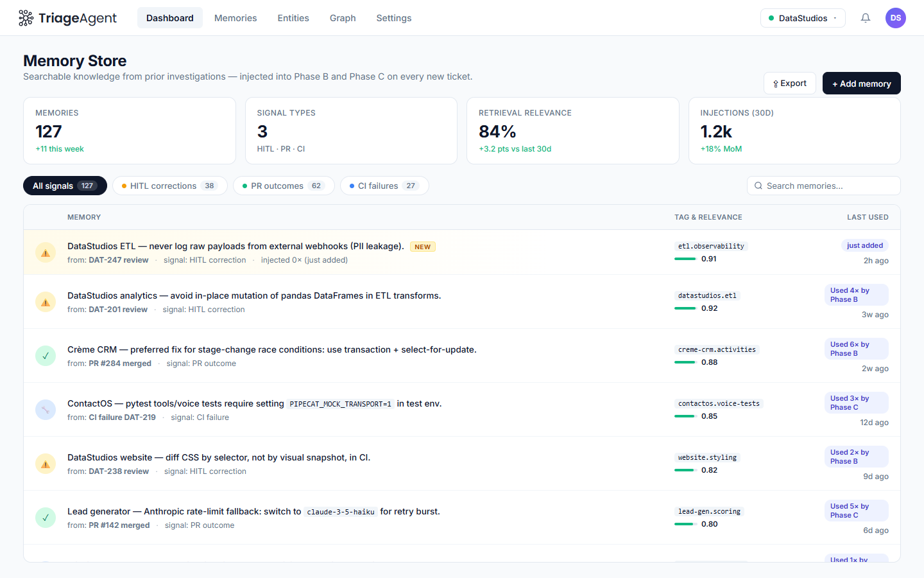Open the PR #142 merged link

pos(119,525)
